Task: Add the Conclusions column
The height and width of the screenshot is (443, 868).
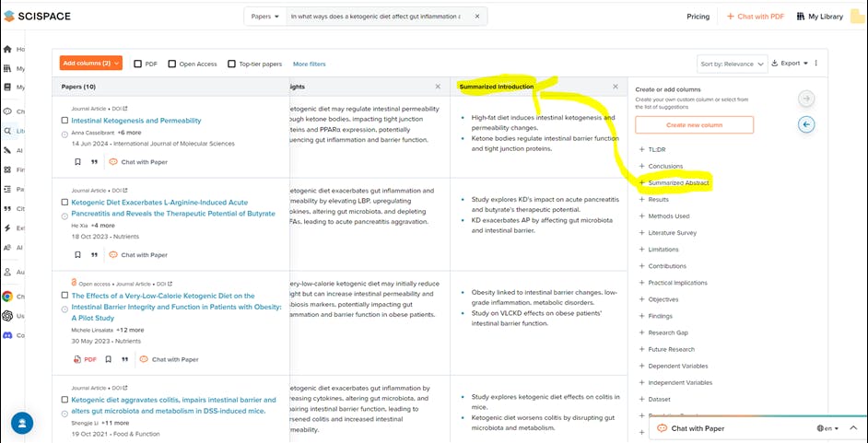Action: 661,166
